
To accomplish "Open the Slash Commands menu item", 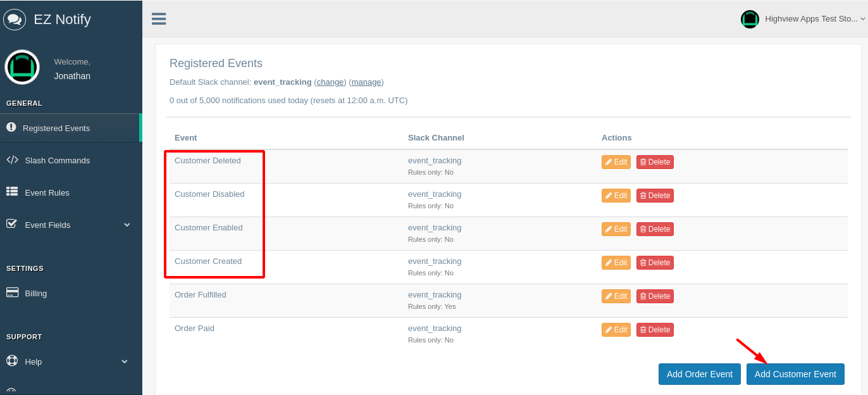I will 57,161.
